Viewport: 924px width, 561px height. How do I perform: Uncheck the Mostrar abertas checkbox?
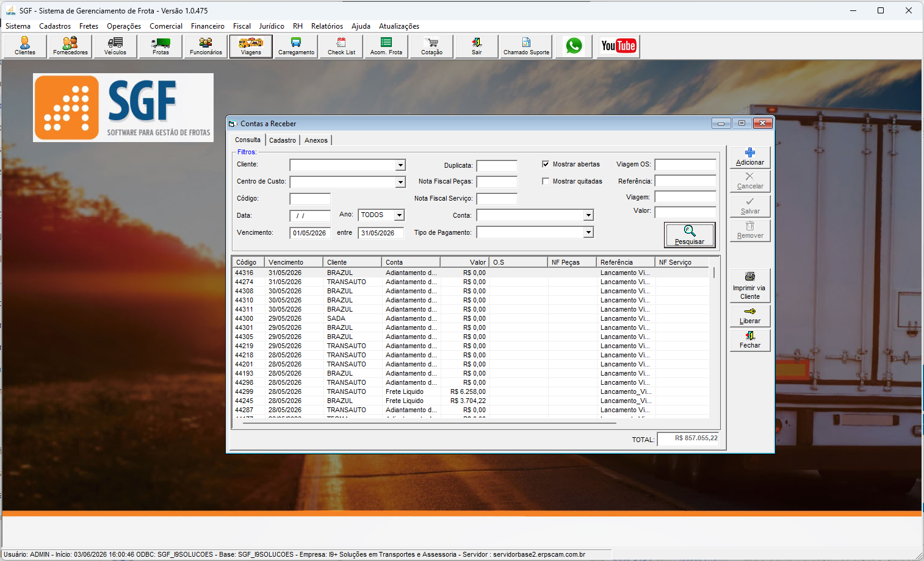pyautogui.click(x=546, y=164)
